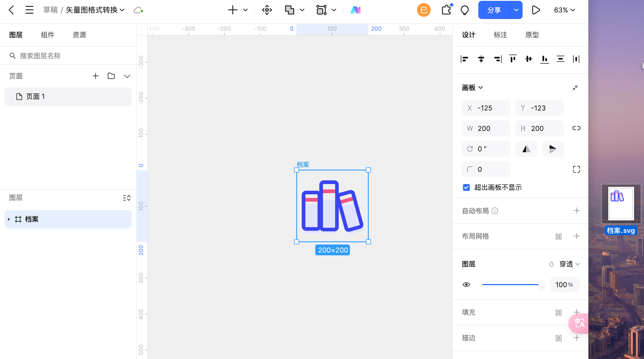Align selection to left edge
Viewport: 644px width, 359px height.
(464, 59)
